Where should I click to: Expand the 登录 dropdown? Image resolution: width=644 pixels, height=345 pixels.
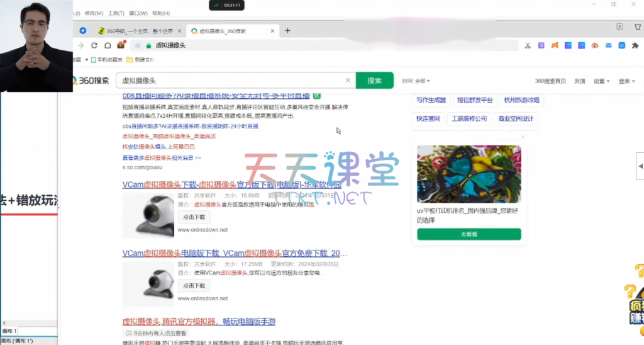click(x=626, y=81)
